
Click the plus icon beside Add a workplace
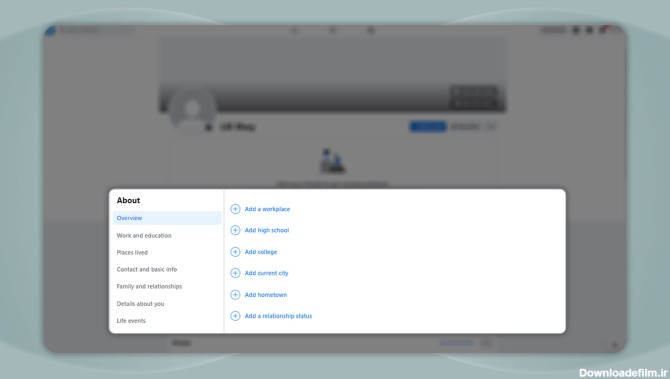point(235,209)
